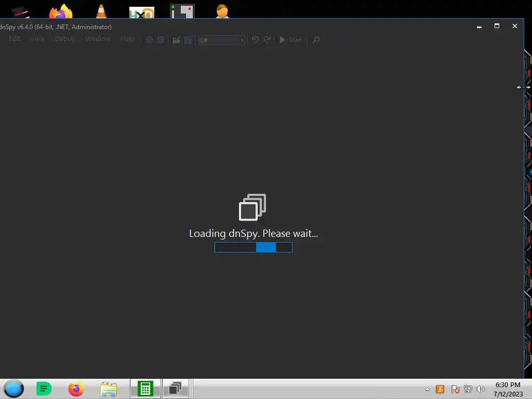This screenshot has height=399, width=532.
Task: Open the Action Center flag icon
Action: tap(455, 389)
